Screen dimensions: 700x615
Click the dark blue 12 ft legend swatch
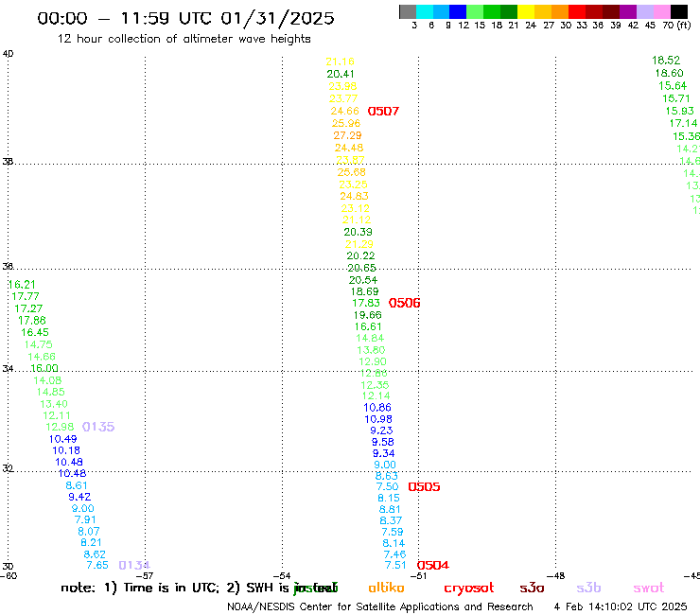[458, 12]
